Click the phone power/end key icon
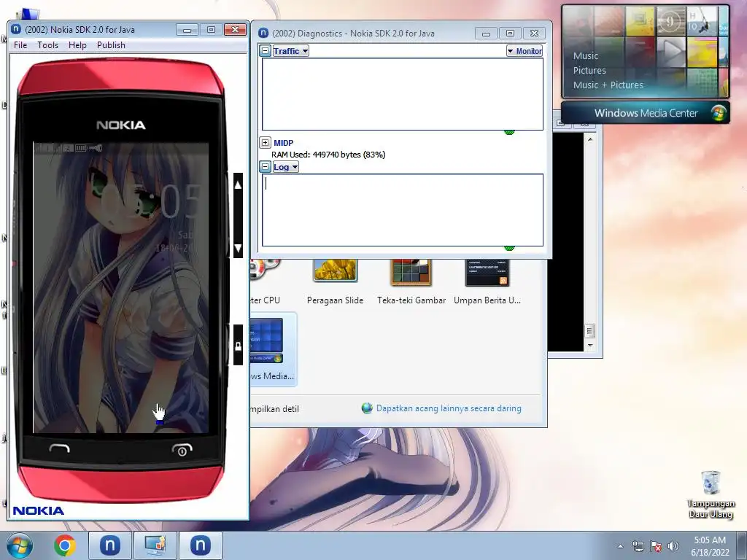Viewport: 747px width, 560px height. (182, 449)
